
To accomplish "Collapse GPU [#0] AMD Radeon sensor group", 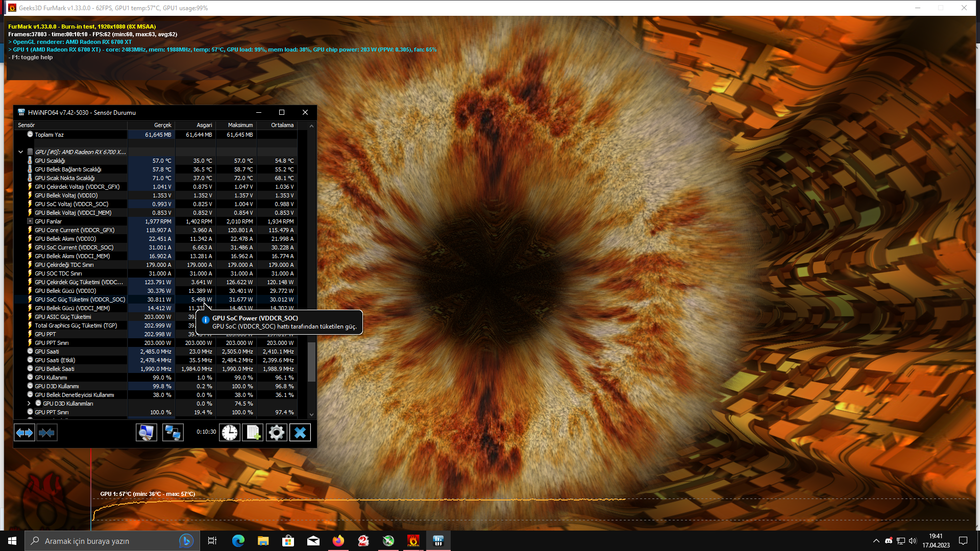I will point(20,152).
